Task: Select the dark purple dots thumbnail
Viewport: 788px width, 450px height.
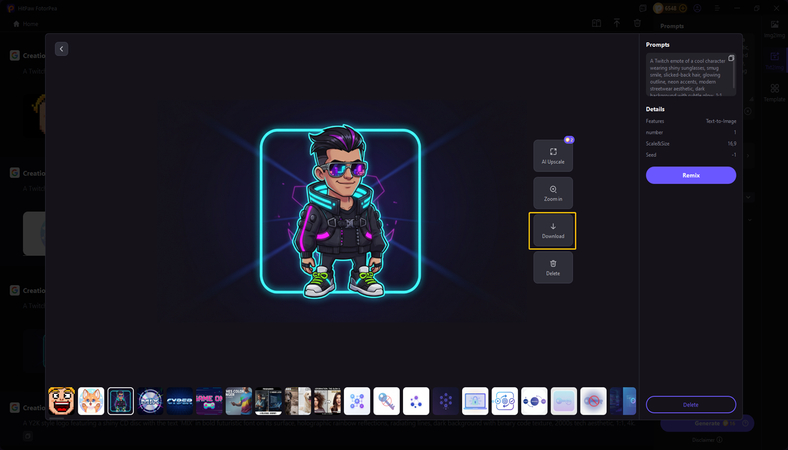Action: [x=446, y=401]
